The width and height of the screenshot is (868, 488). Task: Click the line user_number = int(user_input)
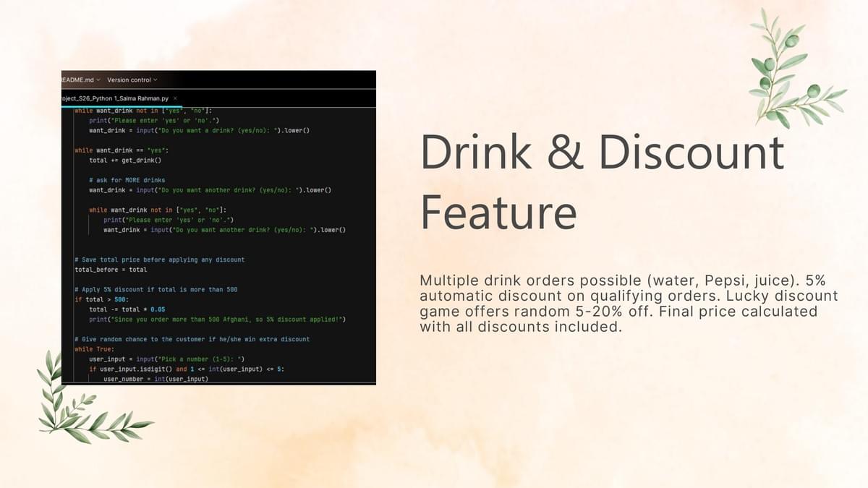[x=156, y=379]
